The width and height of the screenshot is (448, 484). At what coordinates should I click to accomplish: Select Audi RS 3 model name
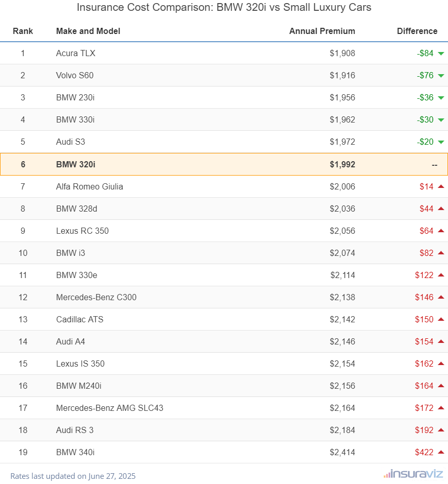(75, 430)
